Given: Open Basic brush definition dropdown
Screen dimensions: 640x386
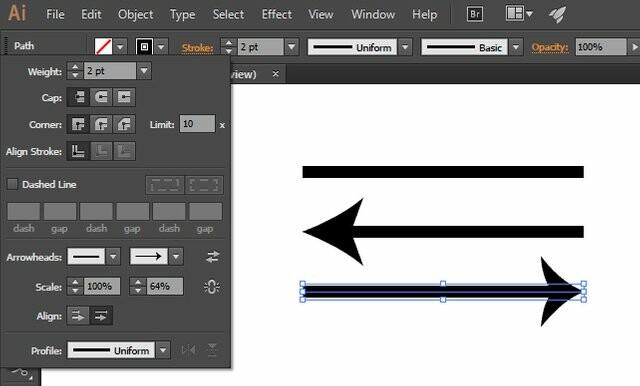Looking at the screenshot, I should 516,47.
